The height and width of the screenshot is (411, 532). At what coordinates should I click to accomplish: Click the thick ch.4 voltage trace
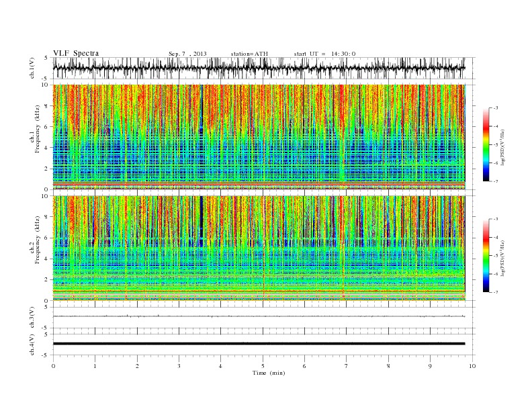pyautogui.click(x=259, y=344)
